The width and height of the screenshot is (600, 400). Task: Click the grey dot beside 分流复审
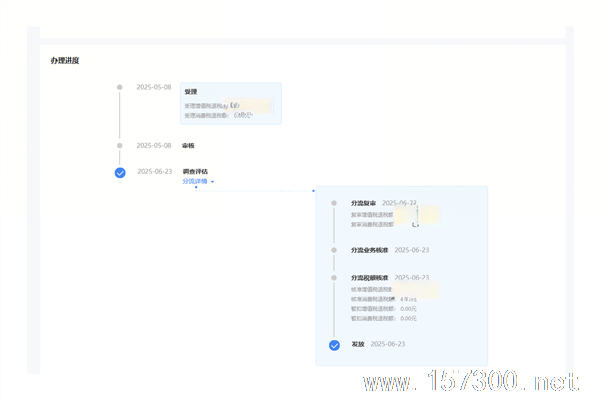pos(334,203)
